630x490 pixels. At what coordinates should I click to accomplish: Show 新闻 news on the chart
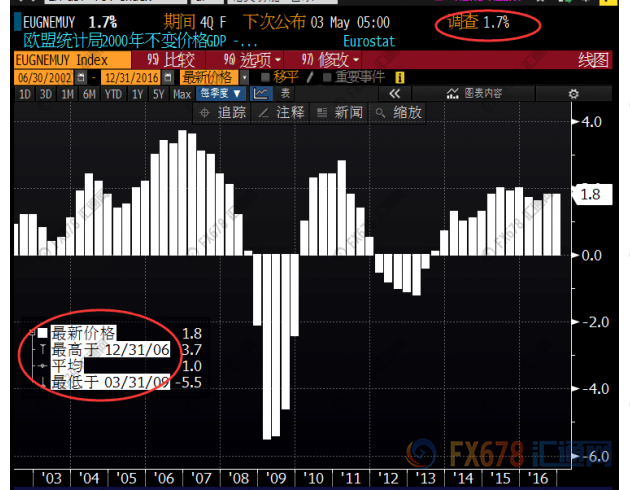click(x=340, y=113)
